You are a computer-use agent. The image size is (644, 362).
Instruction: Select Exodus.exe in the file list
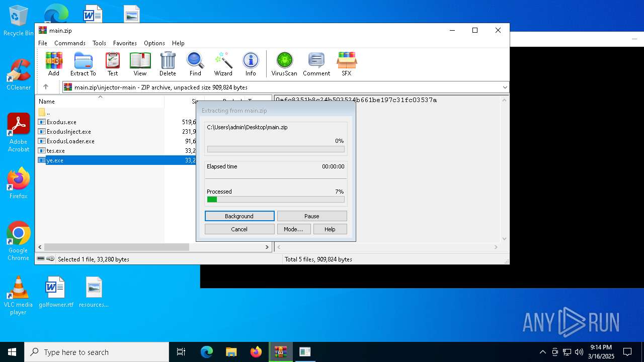point(61,122)
